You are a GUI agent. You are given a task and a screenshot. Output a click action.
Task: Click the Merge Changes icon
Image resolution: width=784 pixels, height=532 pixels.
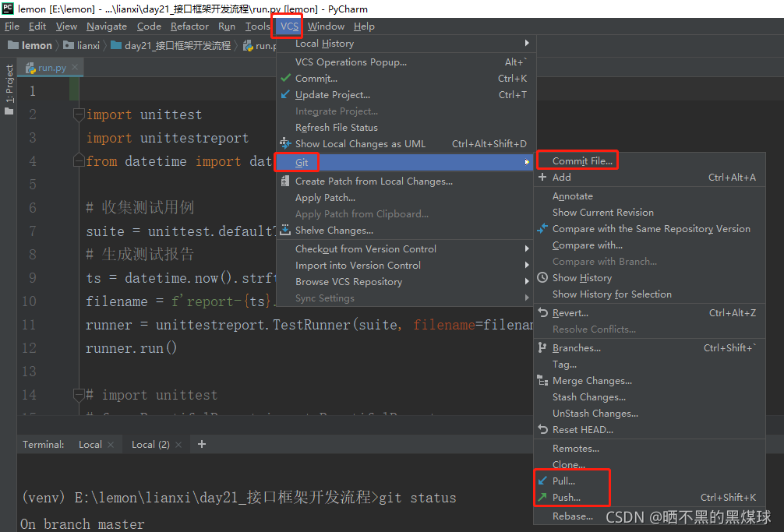point(542,381)
